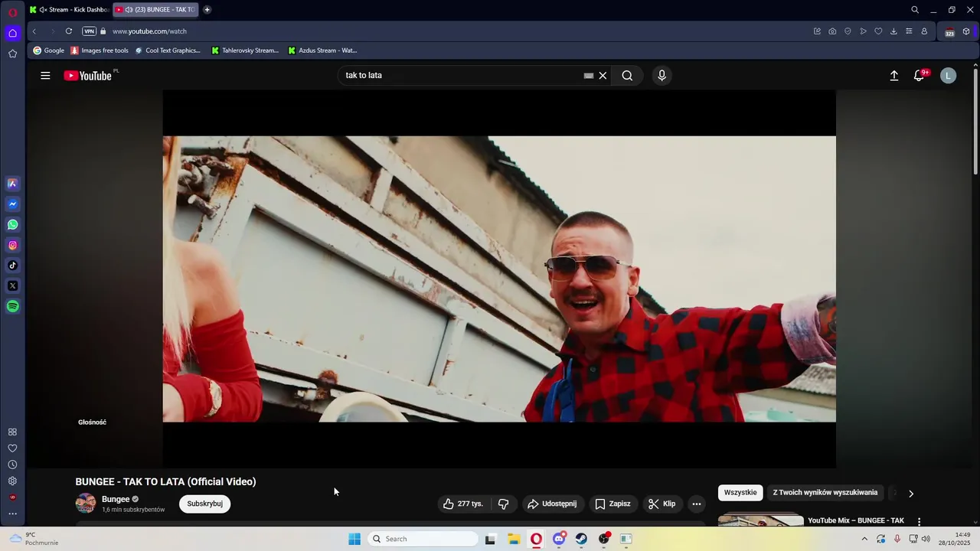980x551 pixels.
Task: Open Windows Start menu
Action: 354,539
